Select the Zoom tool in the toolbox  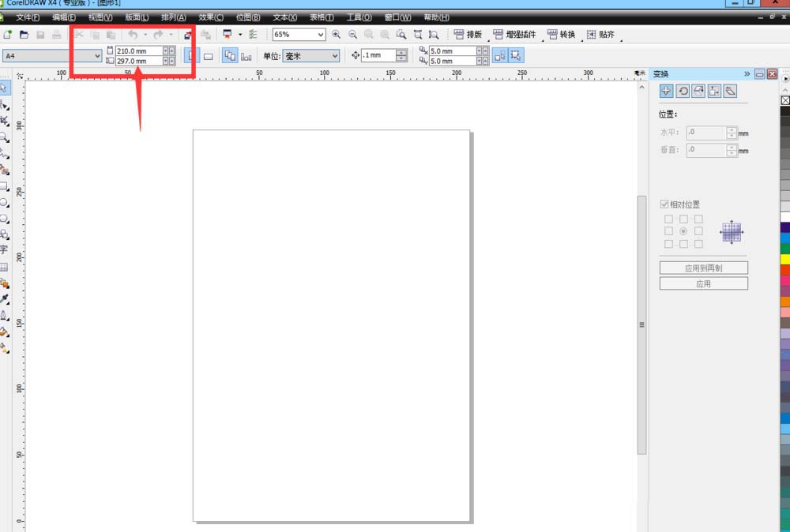tap(5, 137)
